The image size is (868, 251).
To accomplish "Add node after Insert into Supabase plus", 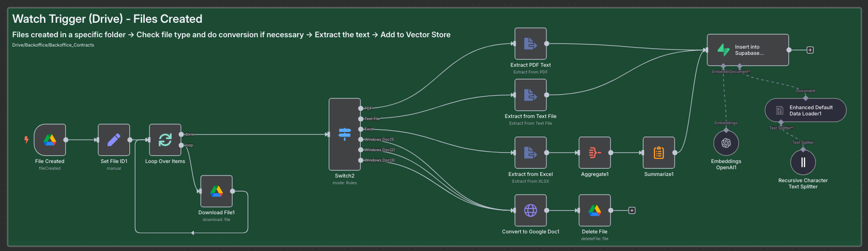I will 810,50.
